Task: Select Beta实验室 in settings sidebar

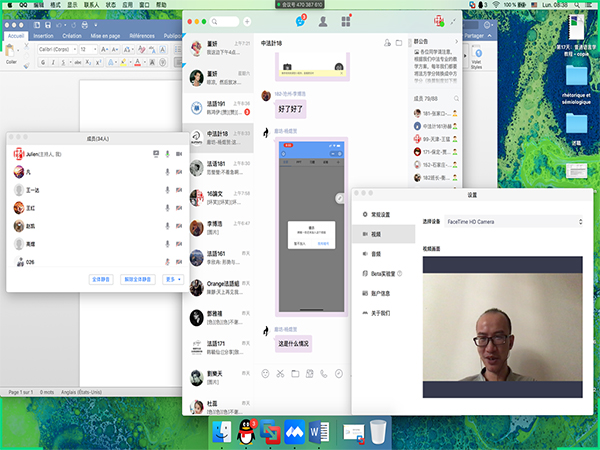Action: pyautogui.click(x=384, y=274)
